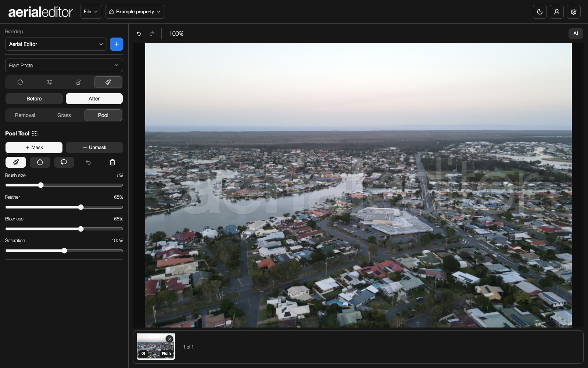
Task: Open the File dropdown menu
Action: click(x=91, y=12)
